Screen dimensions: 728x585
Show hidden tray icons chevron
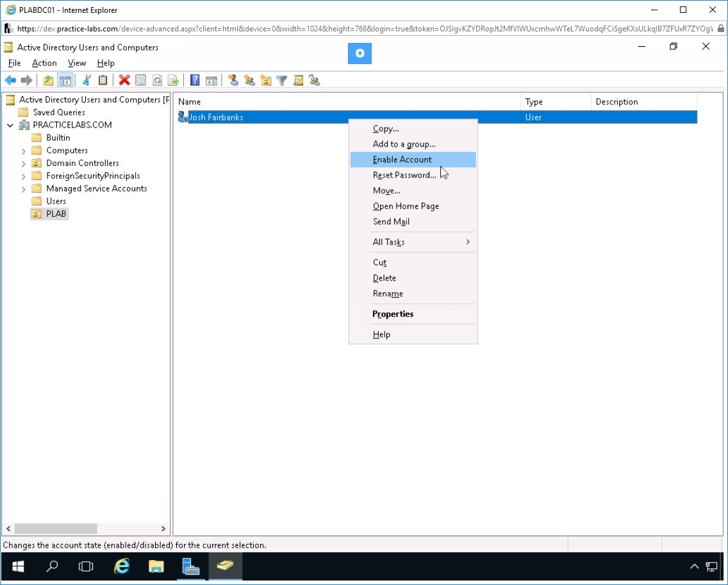[694, 566]
